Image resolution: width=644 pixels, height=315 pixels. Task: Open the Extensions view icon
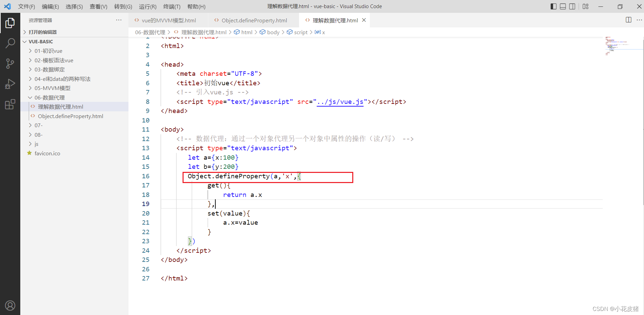[x=10, y=104]
